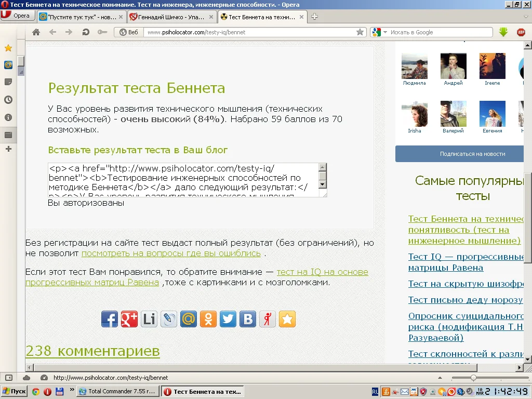Viewport: 532px width, 399px height.
Task: Open the Opera main menu
Action: click(x=17, y=16)
